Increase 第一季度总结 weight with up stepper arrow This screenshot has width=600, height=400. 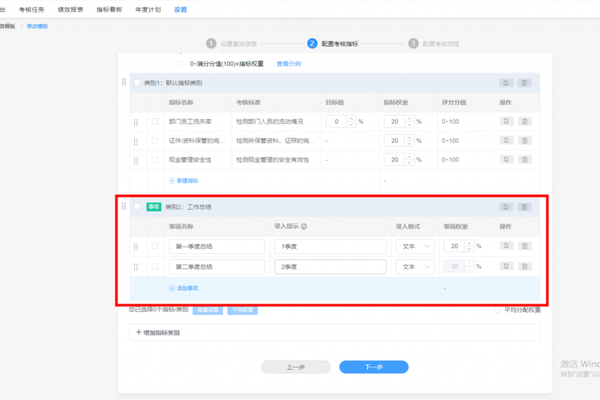pos(469,243)
